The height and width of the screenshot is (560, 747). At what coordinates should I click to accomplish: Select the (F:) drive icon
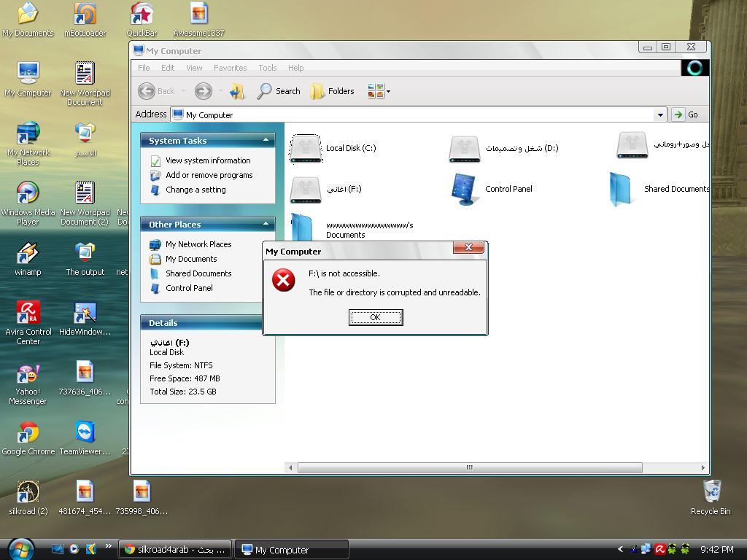tap(306, 190)
